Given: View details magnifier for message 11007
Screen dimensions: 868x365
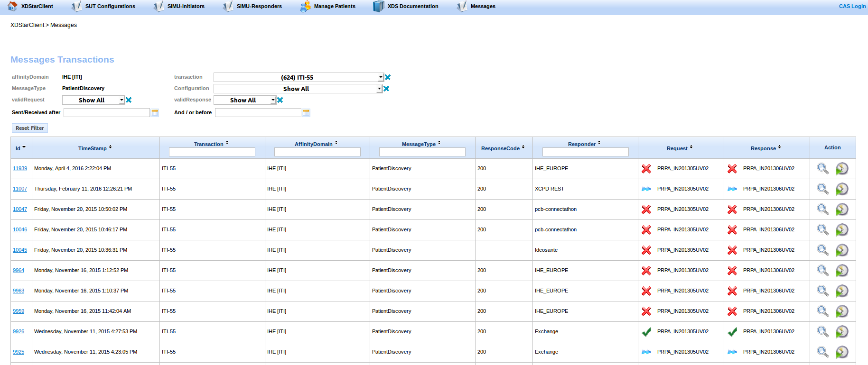Looking at the screenshot, I should click(822, 189).
